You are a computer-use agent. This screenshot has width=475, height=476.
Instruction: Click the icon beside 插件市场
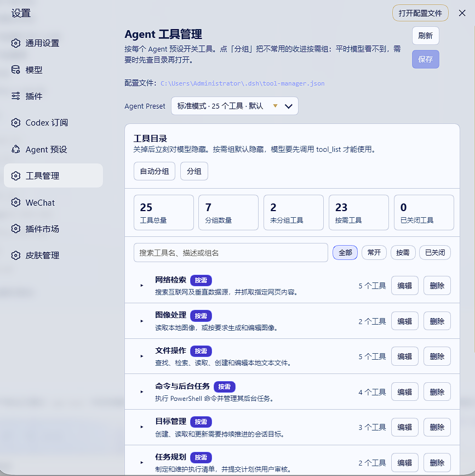point(16,229)
